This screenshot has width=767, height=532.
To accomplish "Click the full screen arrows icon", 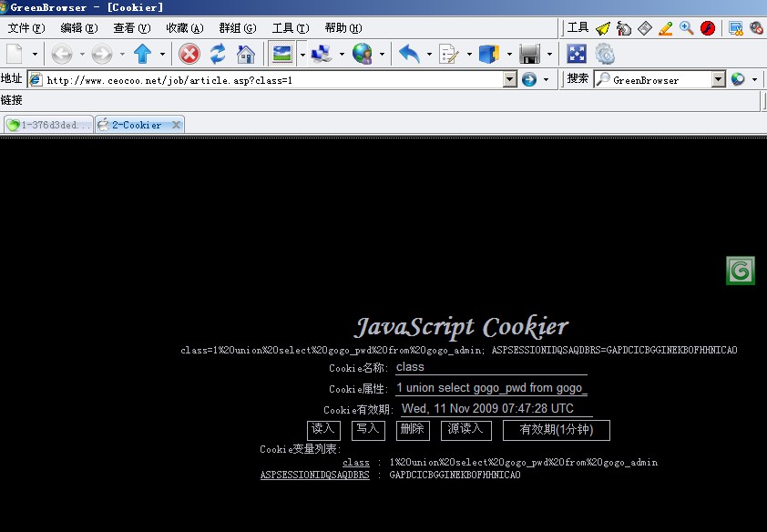I will tap(577, 54).
